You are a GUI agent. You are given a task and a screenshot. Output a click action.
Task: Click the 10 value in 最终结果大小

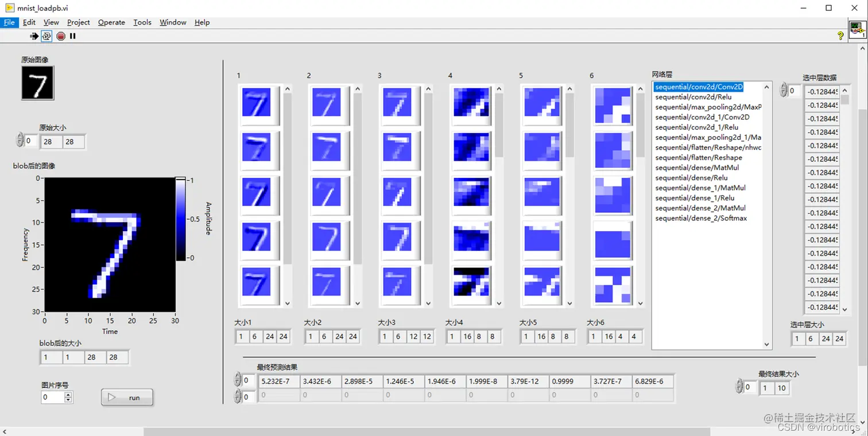pyautogui.click(x=781, y=388)
